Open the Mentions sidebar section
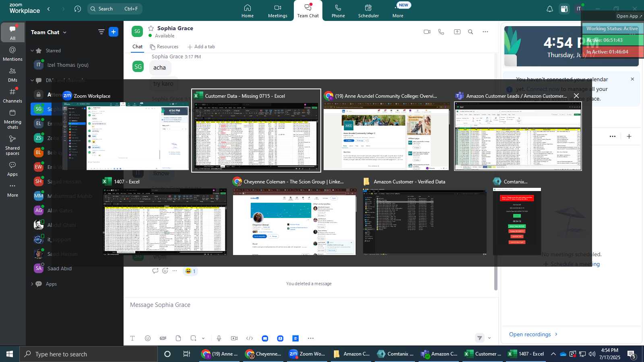The image size is (644, 362). [x=12, y=53]
